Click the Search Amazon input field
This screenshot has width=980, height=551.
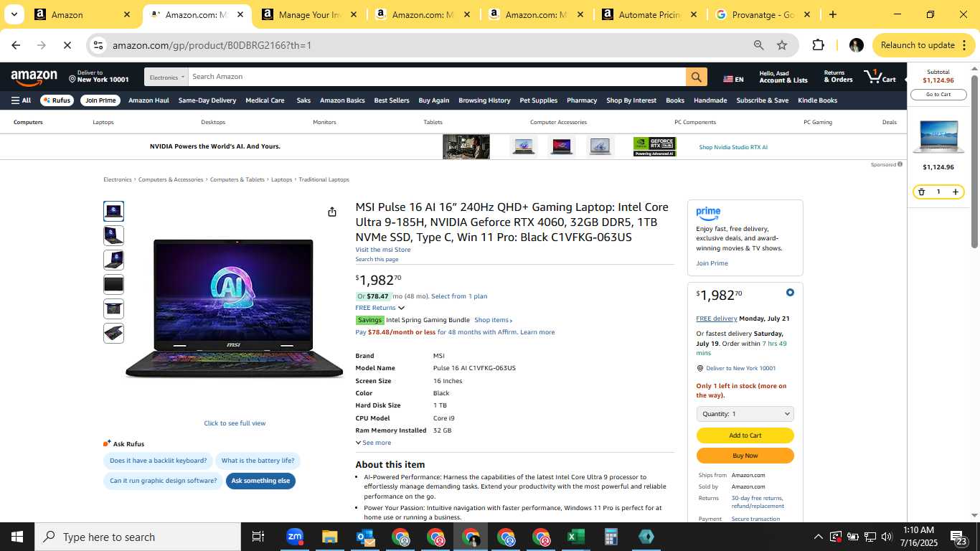pyautogui.click(x=436, y=77)
